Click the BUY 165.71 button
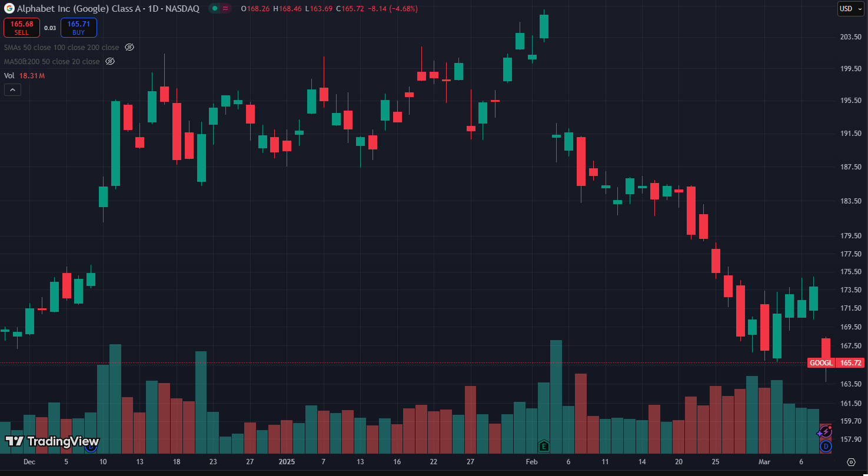The width and height of the screenshot is (868, 476). coord(79,28)
